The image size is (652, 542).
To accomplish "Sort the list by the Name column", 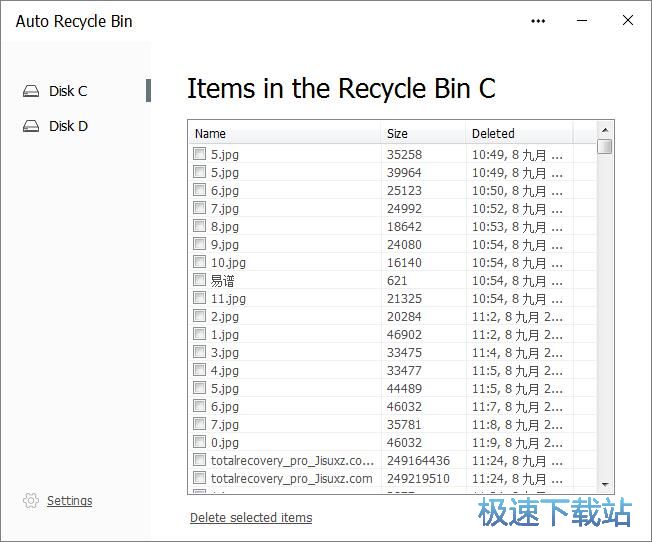I will pos(284,134).
